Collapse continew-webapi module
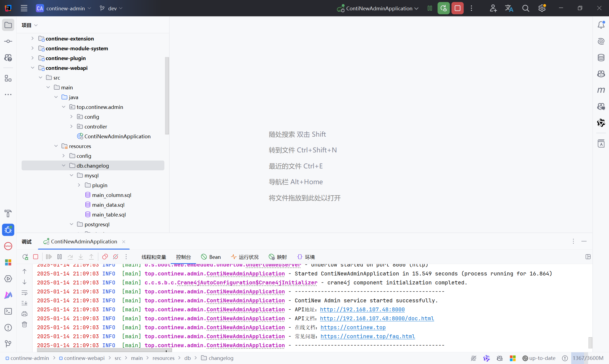Viewport: 609px width, 364px height. click(x=32, y=68)
